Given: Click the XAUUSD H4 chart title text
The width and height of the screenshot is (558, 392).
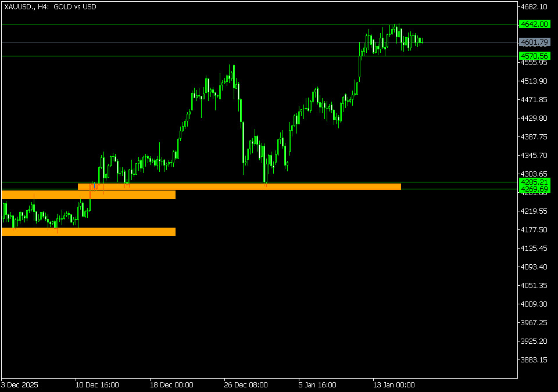Looking at the screenshot, I should click(51, 7).
